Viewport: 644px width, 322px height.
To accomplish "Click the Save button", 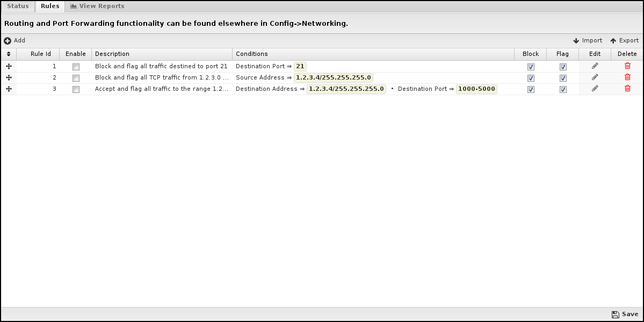I will [625, 314].
